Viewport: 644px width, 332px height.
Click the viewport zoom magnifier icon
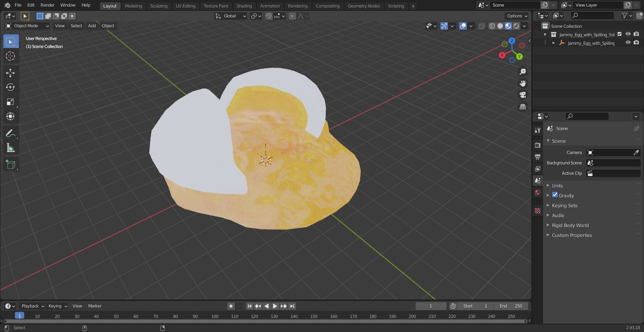point(522,72)
